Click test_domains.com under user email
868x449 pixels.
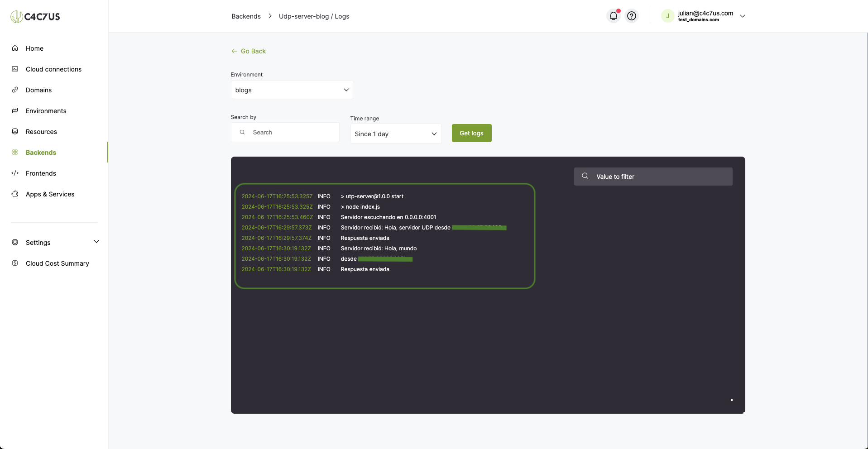click(x=698, y=20)
